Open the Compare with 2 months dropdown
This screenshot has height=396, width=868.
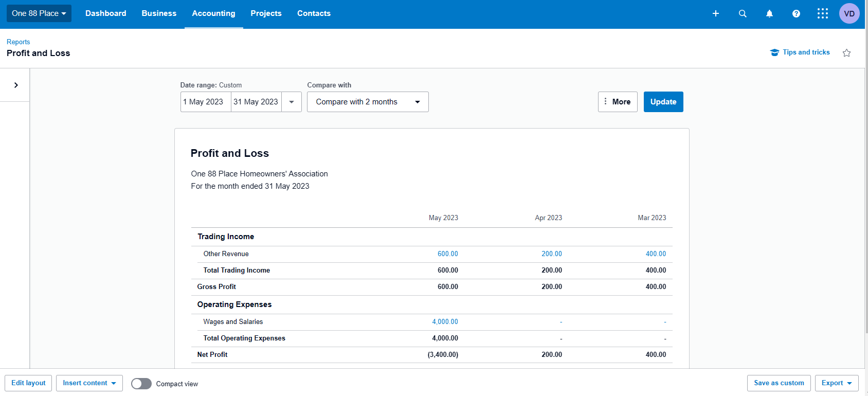point(368,102)
